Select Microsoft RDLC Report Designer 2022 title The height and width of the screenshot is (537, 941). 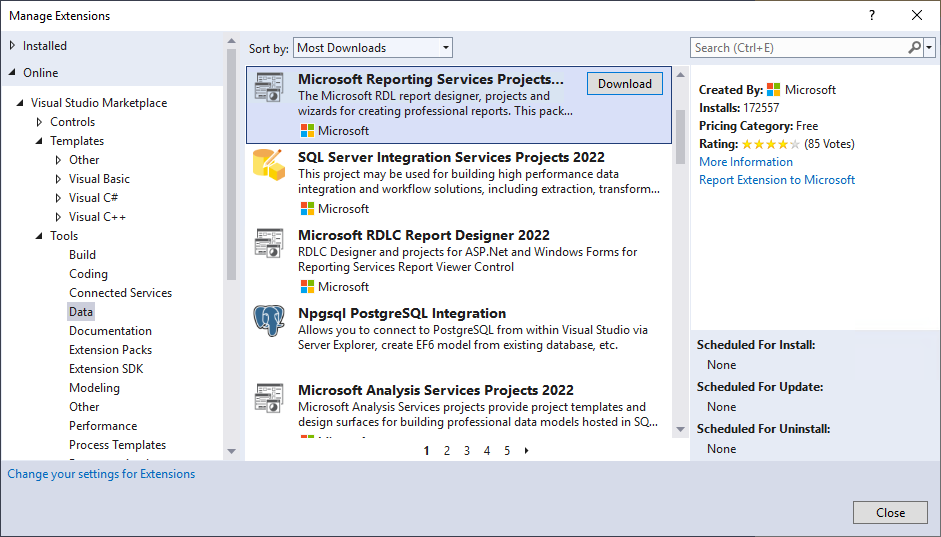click(x=424, y=235)
